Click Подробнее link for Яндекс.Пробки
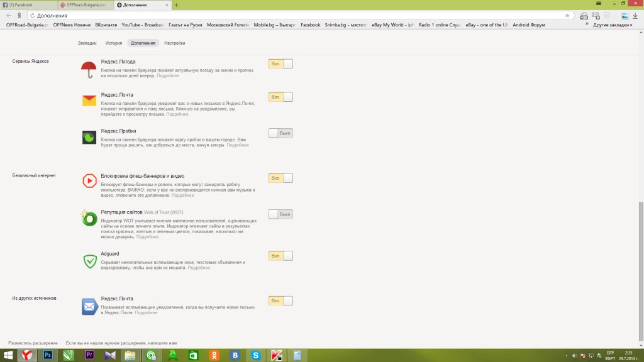644x362 pixels. 238,145
